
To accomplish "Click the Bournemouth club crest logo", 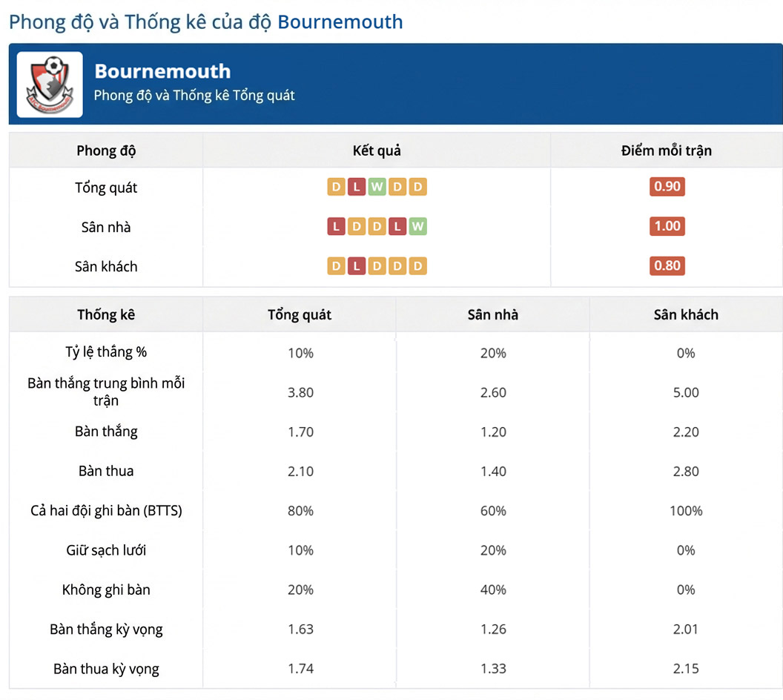I will click(50, 85).
